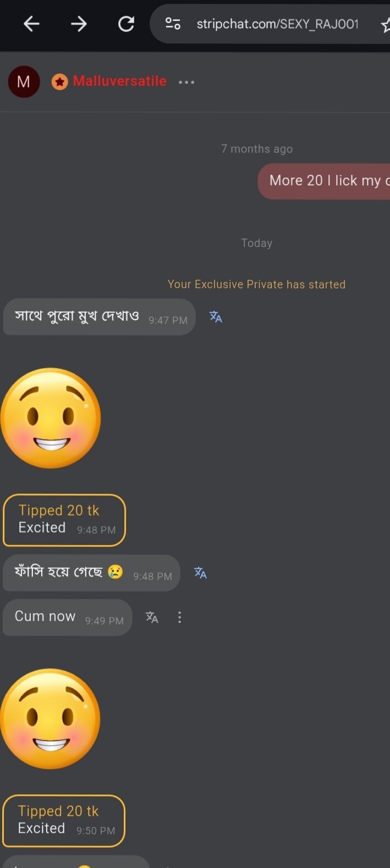The image size is (390, 868).
Task: Toggle translation for the 9:48 PM crying-emoji message
Action: [x=200, y=573]
